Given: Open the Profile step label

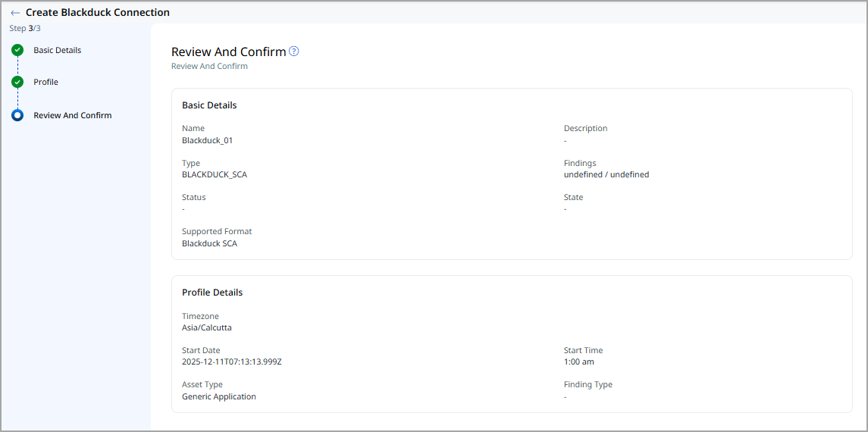Looking at the screenshot, I should pos(45,82).
